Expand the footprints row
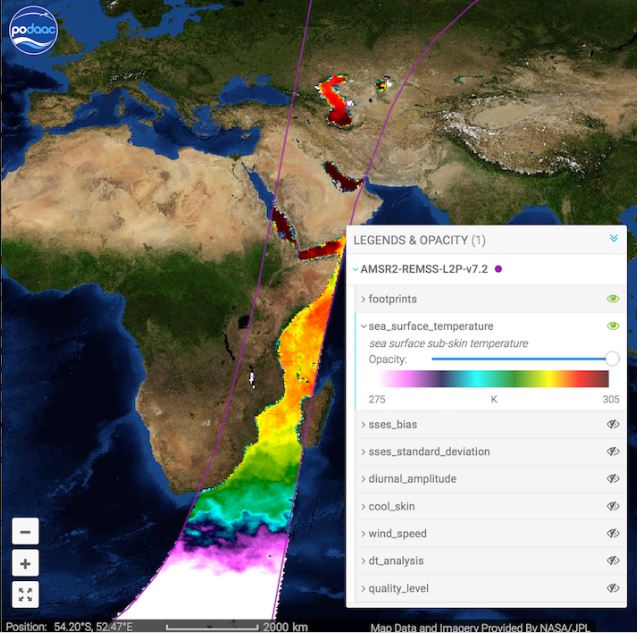The height and width of the screenshot is (633, 637). [x=363, y=299]
